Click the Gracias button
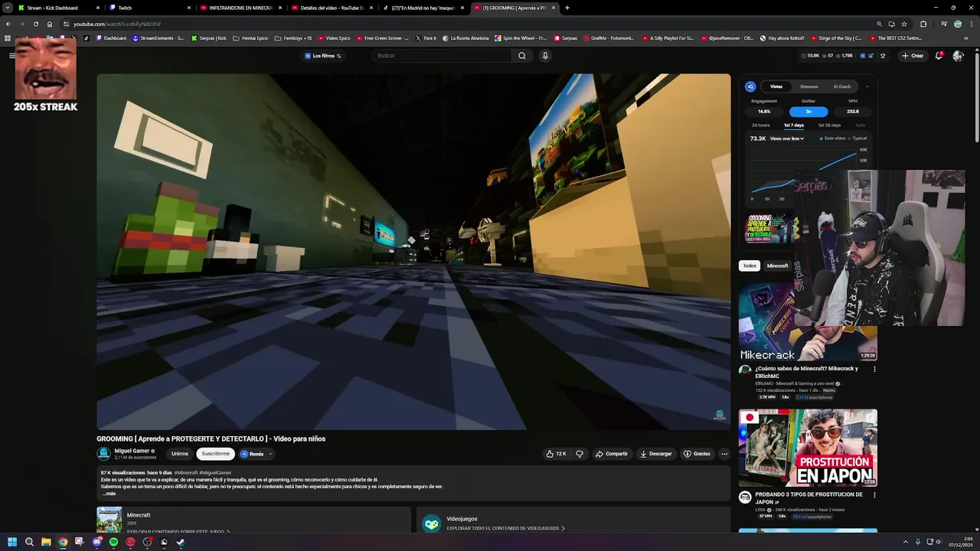This screenshot has width=980, height=551. click(697, 454)
